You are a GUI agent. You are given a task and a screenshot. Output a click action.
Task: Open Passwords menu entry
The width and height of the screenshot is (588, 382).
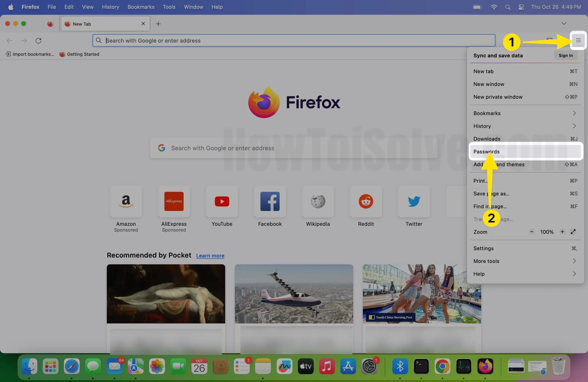coord(525,151)
